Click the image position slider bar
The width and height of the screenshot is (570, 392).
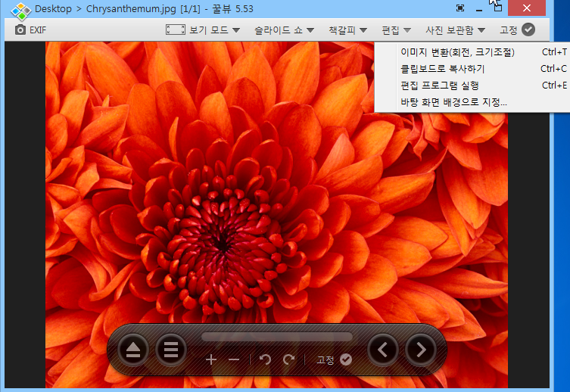coord(277,337)
